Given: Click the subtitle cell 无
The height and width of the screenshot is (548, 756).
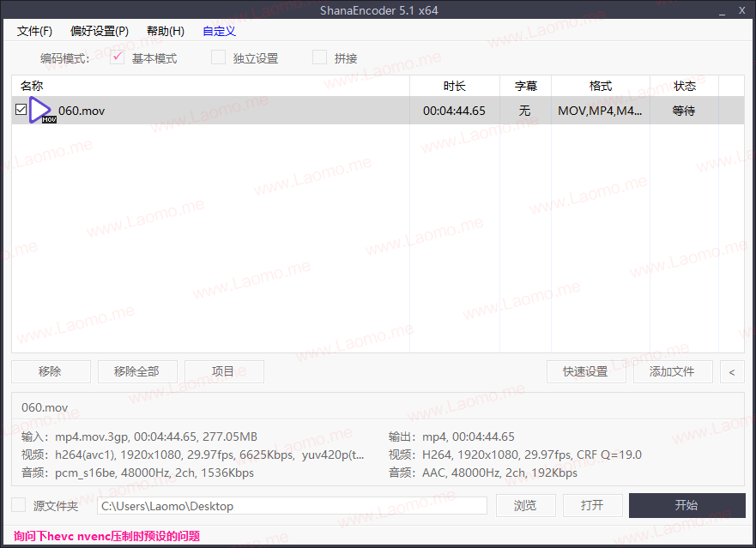Looking at the screenshot, I should click(524, 111).
